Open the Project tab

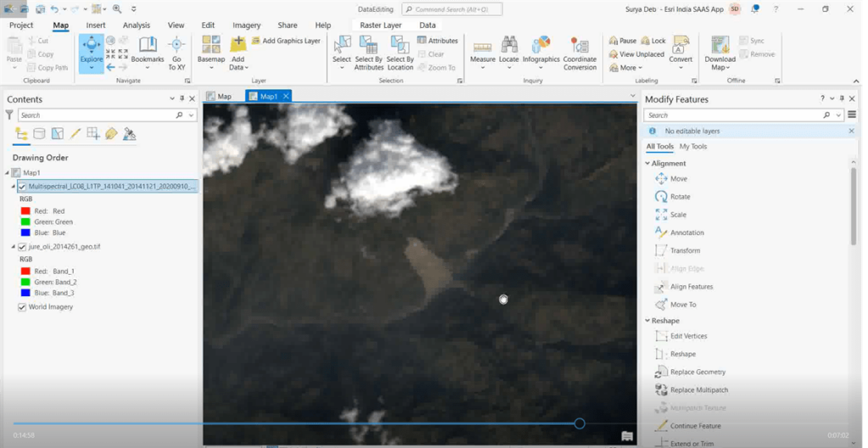[x=21, y=25]
